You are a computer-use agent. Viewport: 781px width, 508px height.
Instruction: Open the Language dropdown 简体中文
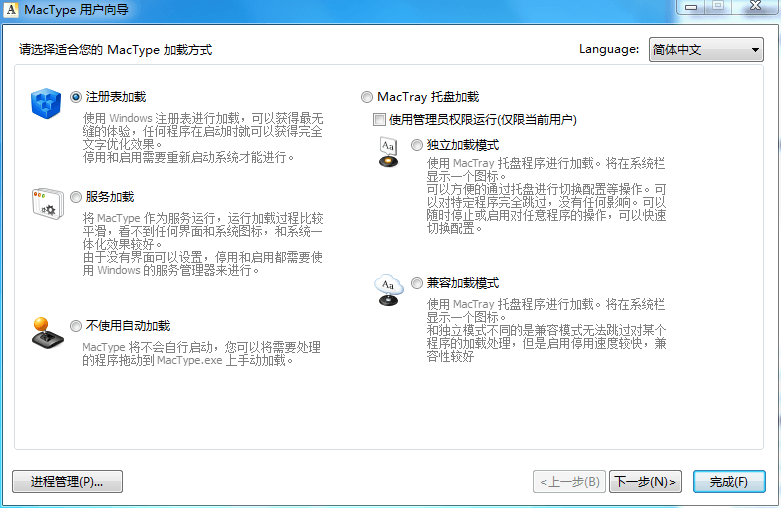[x=706, y=50]
